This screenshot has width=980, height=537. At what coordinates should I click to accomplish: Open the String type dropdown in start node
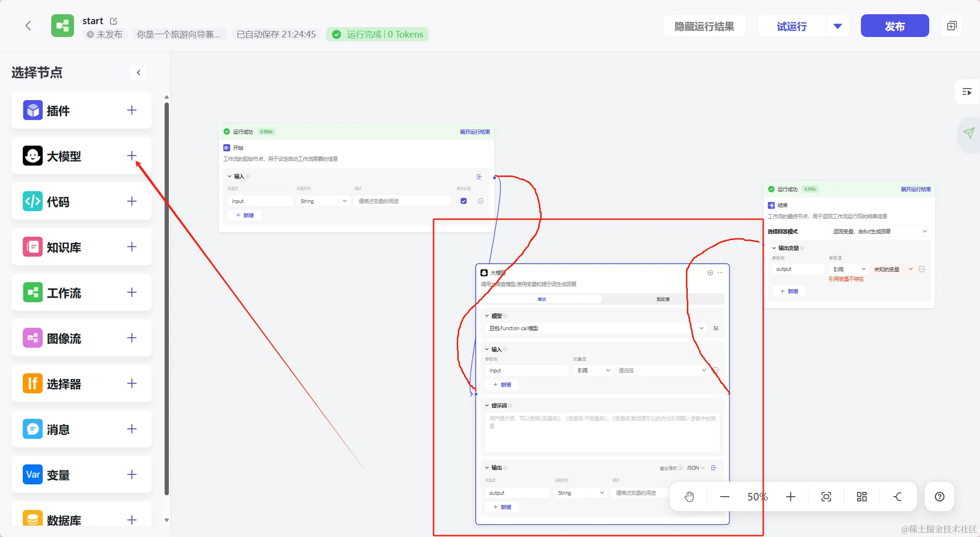[x=324, y=201]
